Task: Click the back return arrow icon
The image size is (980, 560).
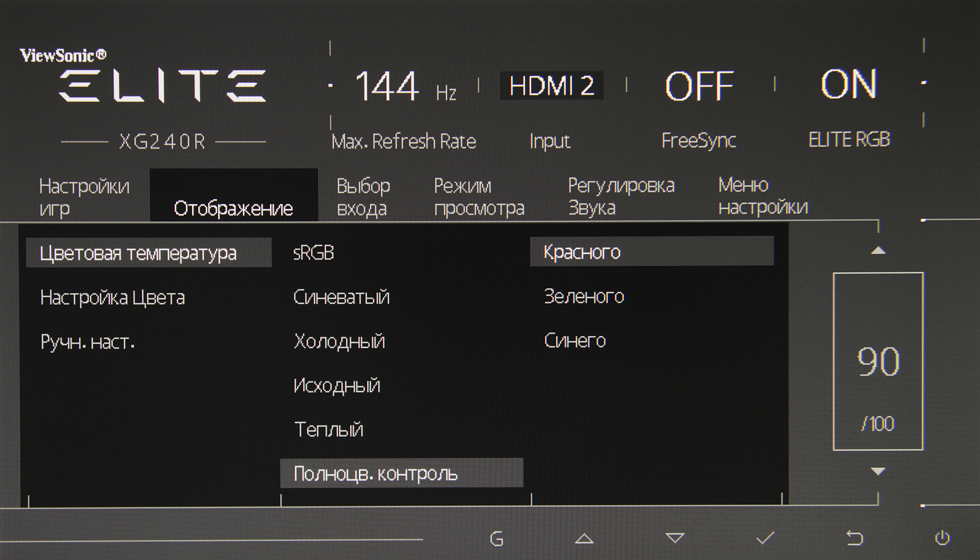Action: [854, 538]
